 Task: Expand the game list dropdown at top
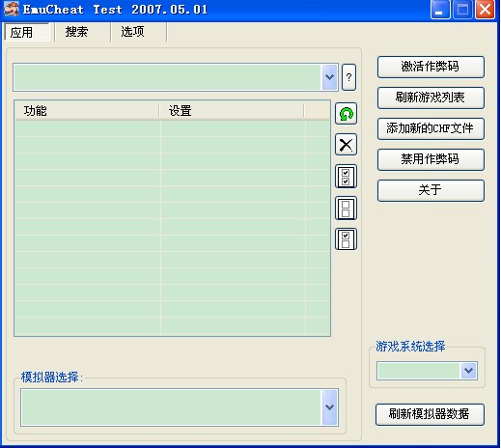coord(329,77)
